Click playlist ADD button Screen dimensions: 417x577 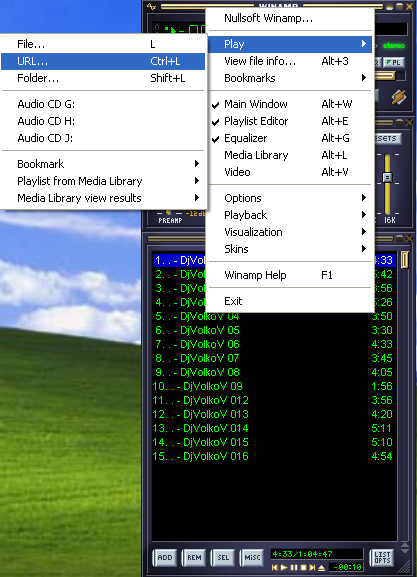pos(165,557)
